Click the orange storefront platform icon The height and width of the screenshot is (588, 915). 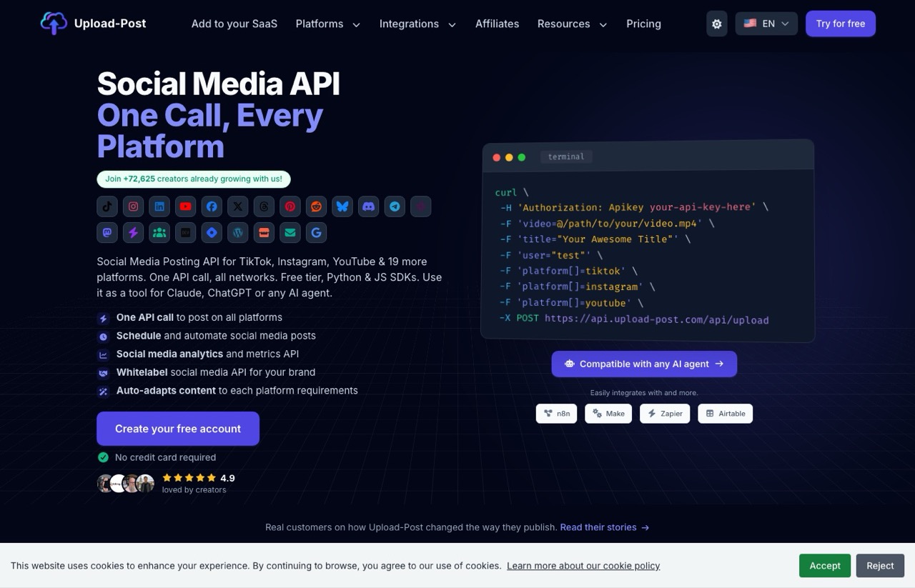(264, 232)
